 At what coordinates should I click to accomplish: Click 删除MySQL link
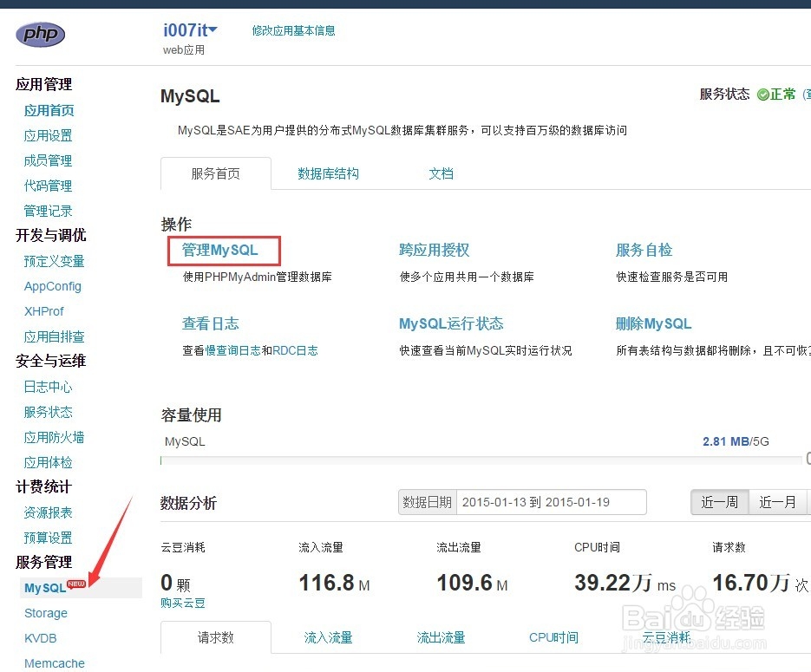653,323
